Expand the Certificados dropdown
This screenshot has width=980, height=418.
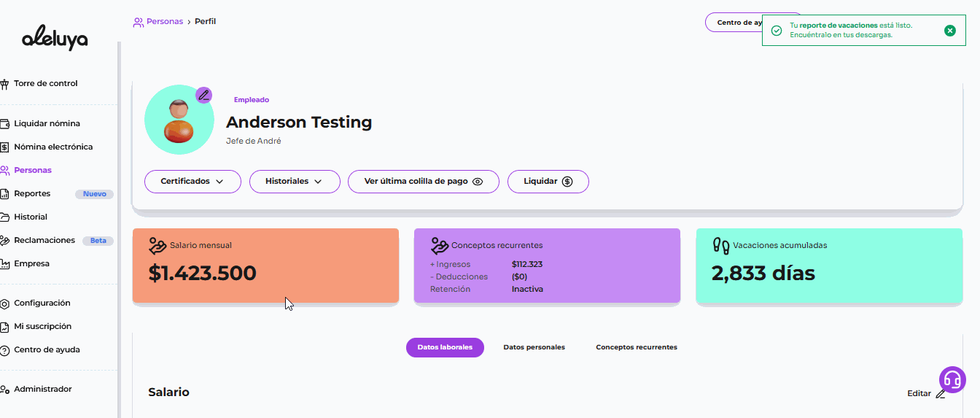pos(192,182)
